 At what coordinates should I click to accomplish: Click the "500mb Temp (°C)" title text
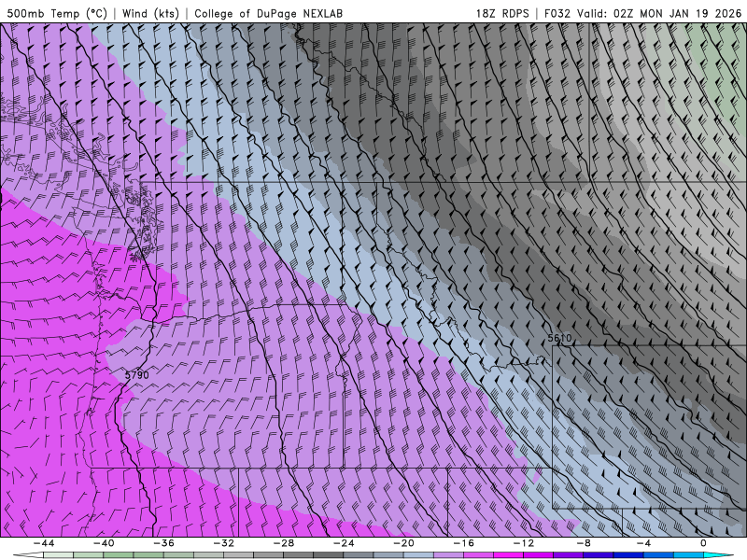(x=57, y=13)
